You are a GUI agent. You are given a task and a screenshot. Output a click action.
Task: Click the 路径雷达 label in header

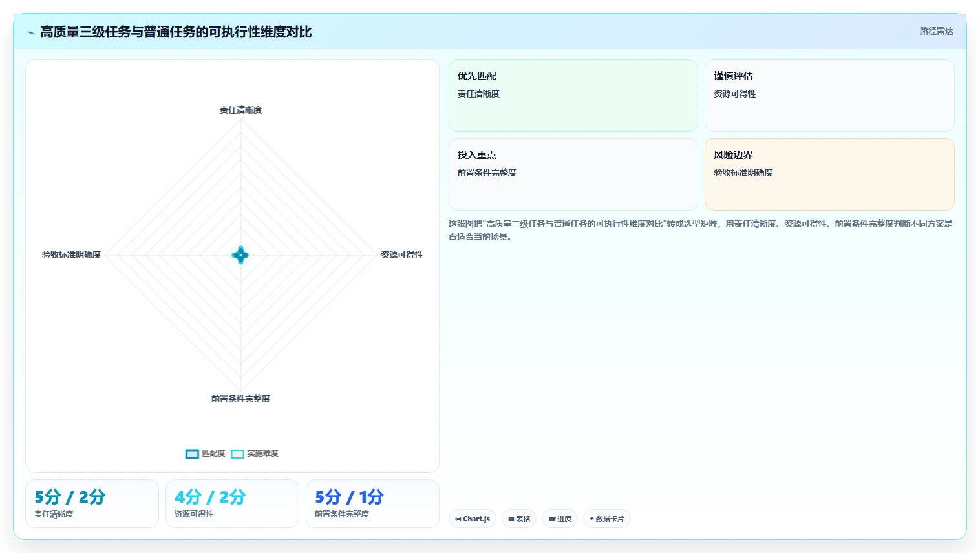[937, 31]
